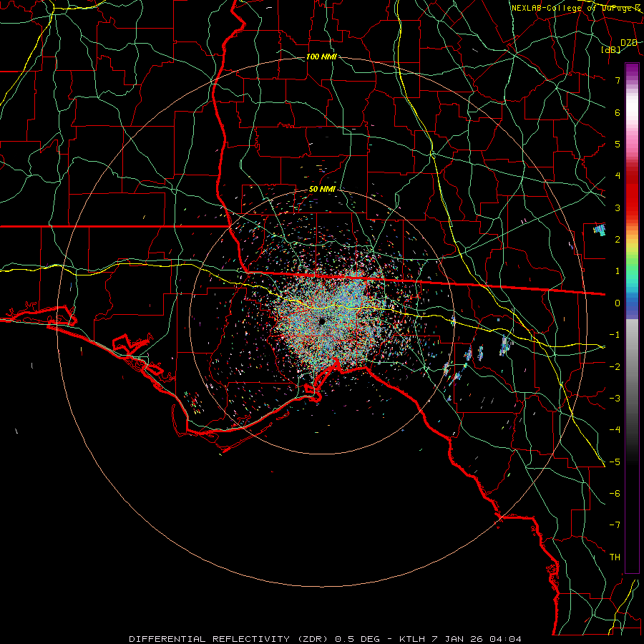Click the dark radar site center dot
This screenshot has height=644, width=644.
click(322, 321)
